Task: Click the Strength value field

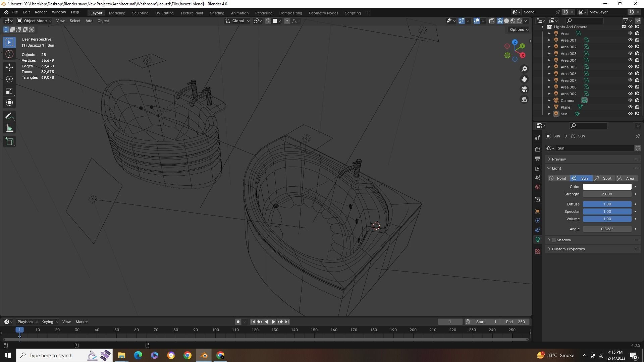Action: tap(607, 194)
